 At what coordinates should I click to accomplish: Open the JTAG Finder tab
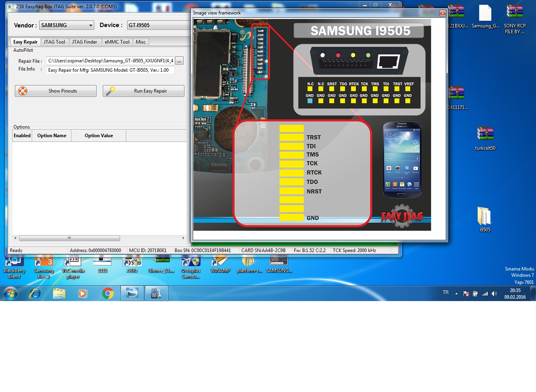84,42
